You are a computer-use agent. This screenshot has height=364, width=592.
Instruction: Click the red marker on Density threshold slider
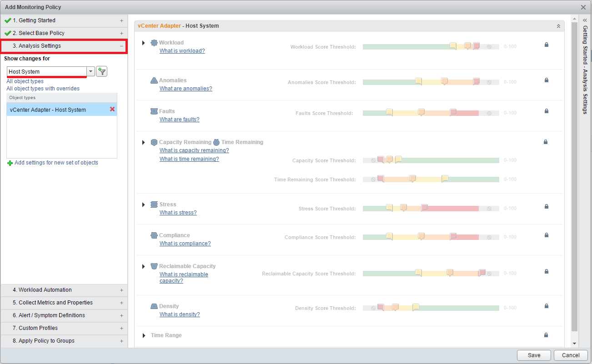click(381, 307)
